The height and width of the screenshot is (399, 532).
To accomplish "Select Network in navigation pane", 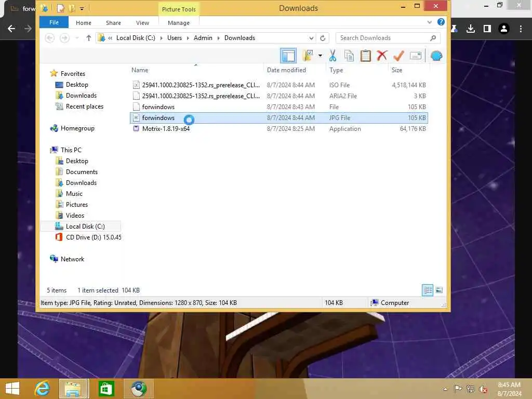I will [72, 259].
